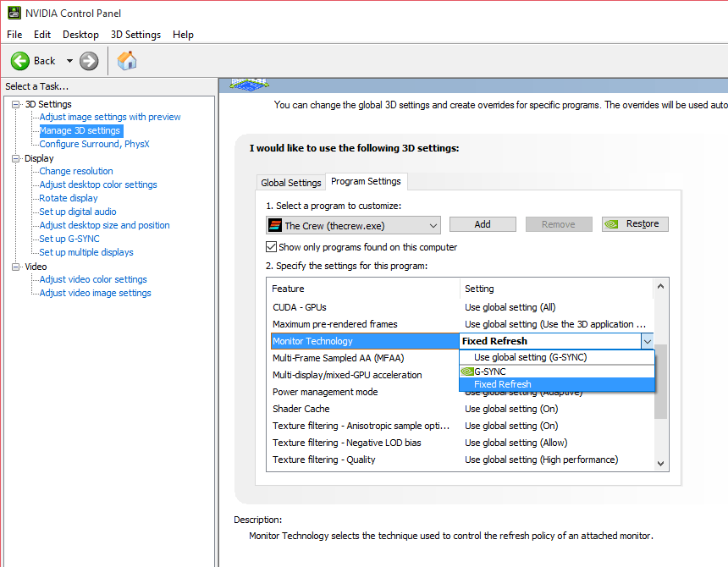728x567 pixels.
Task: Open the 3D Settings menu
Action: coord(135,35)
